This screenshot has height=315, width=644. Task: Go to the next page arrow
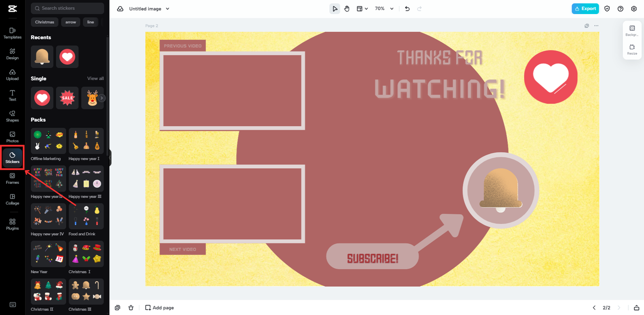(619, 307)
